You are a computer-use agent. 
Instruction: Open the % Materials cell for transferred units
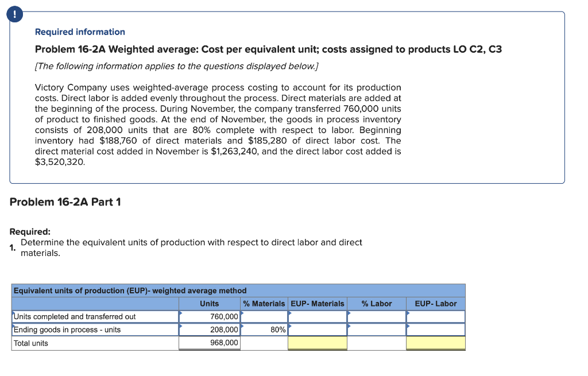coord(264,316)
